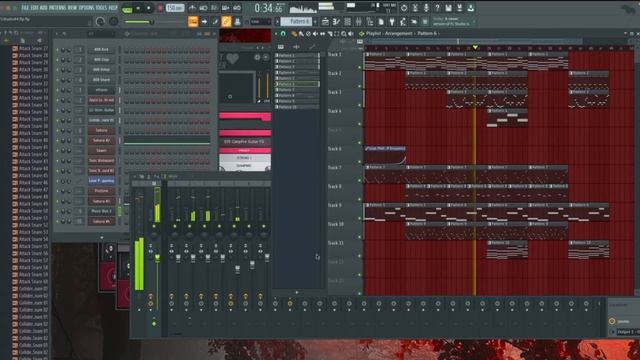Click the microphone recording icon
The width and height of the screenshot is (640, 360).
pyautogui.click(x=426, y=8)
